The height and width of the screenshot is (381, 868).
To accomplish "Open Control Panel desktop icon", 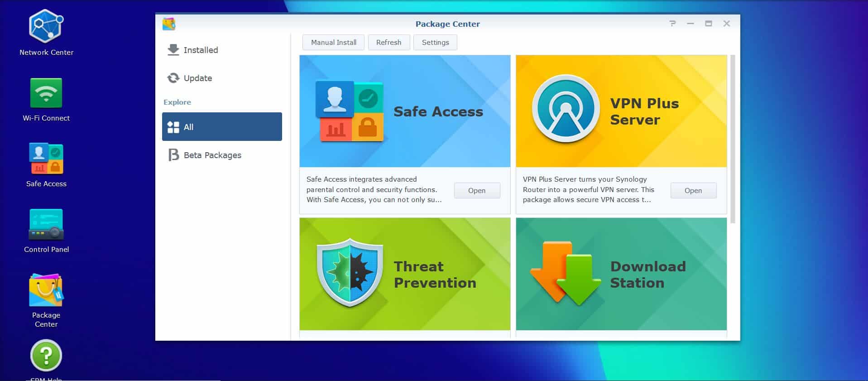I will pos(46,224).
